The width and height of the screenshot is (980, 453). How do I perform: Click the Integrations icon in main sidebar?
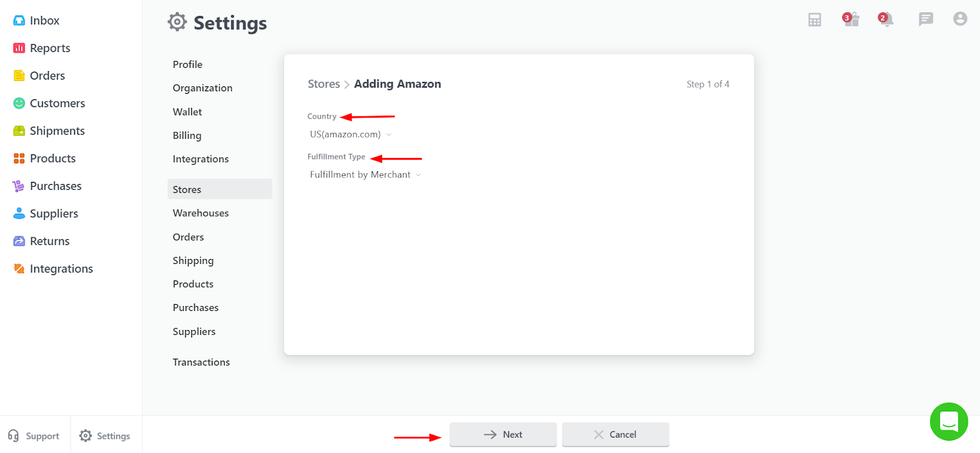click(19, 269)
